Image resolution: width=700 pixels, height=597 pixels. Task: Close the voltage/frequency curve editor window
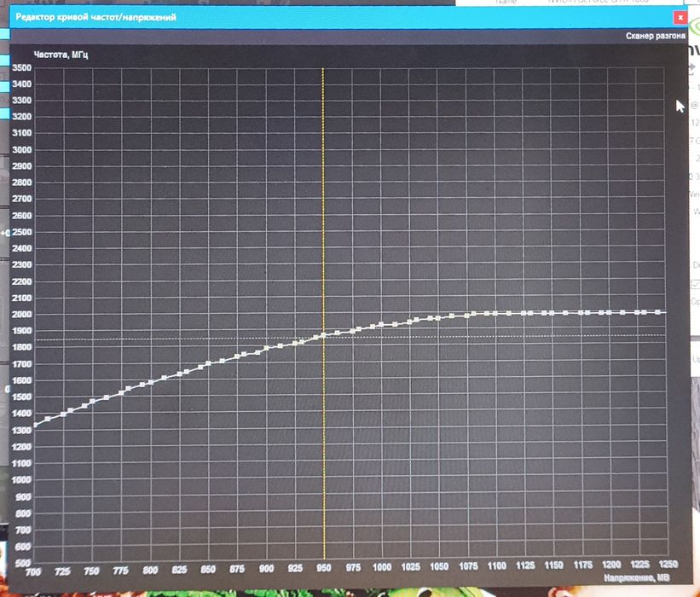point(680,17)
